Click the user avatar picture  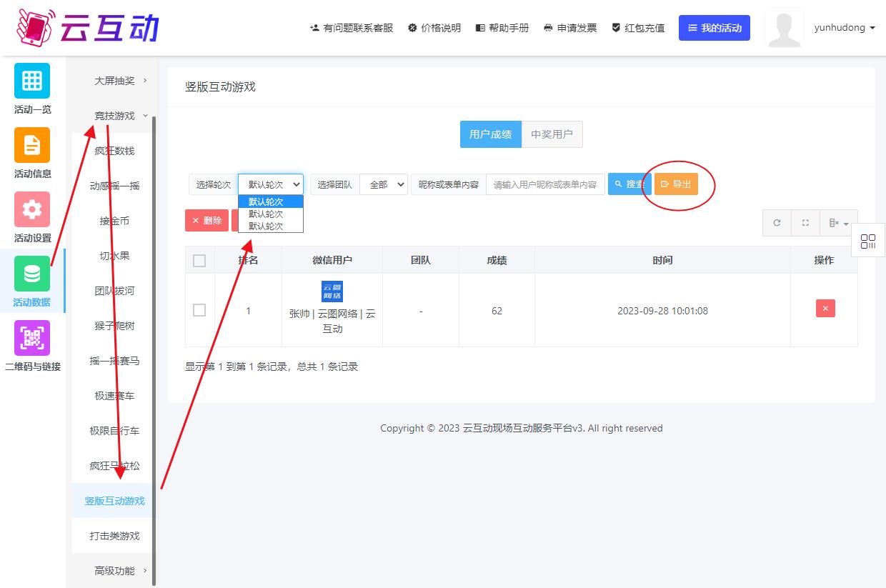784,29
